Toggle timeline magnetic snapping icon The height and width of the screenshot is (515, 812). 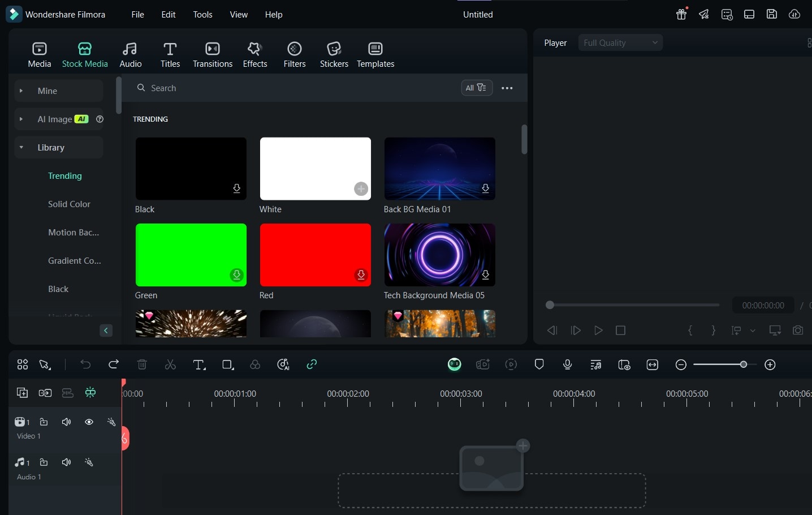[x=90, y=393]
